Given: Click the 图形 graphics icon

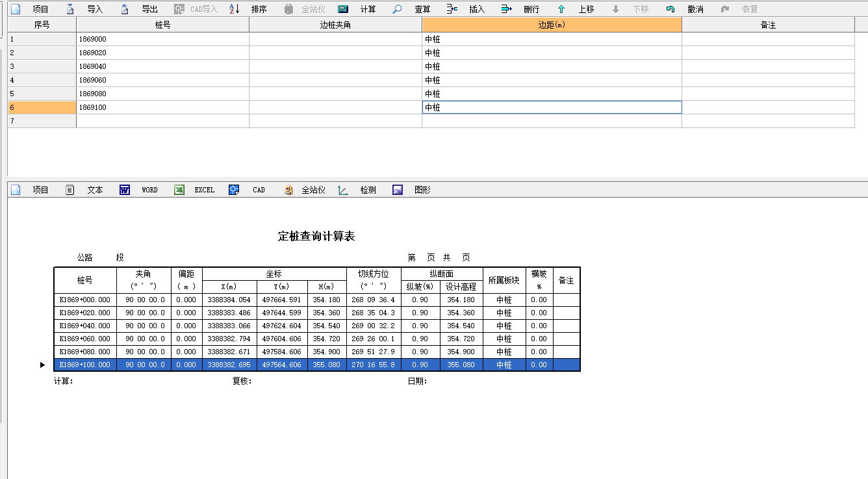Looking at the screenshot, I should click(398, 190).
